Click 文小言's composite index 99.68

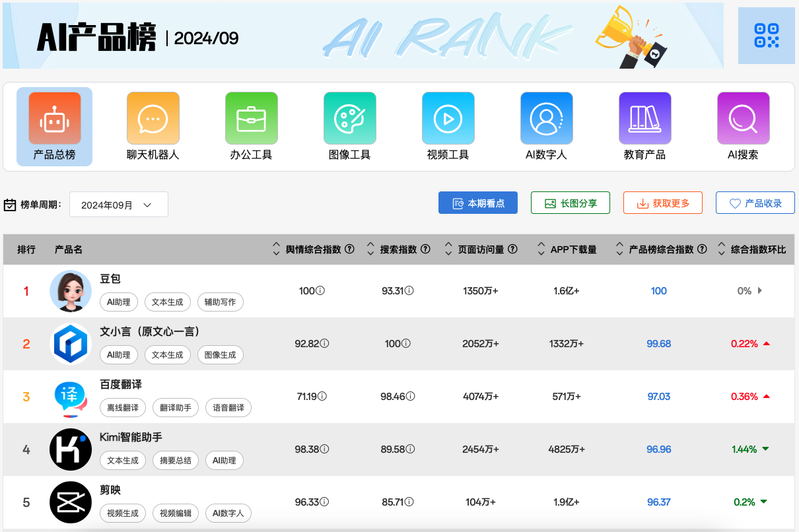coord(659,344)
